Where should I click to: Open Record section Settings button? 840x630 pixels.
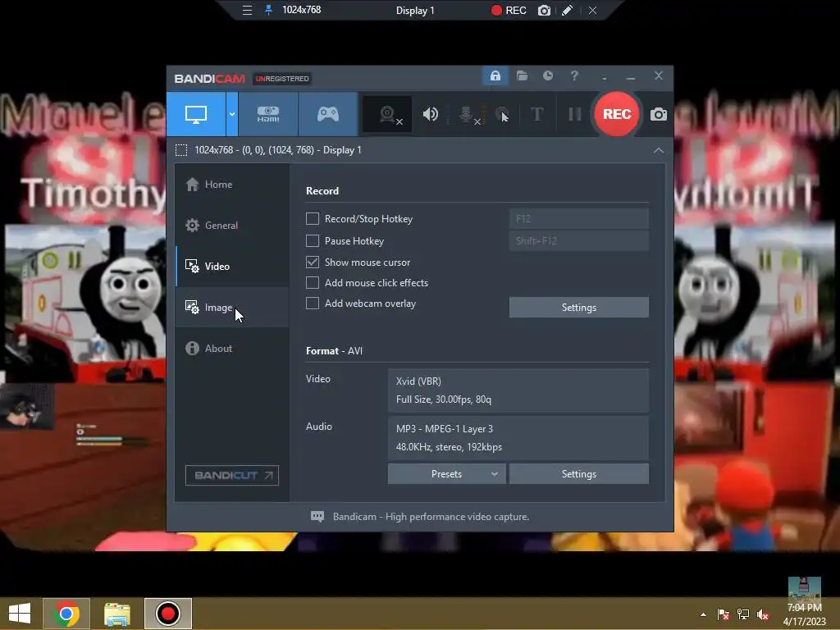click(578, 308)
